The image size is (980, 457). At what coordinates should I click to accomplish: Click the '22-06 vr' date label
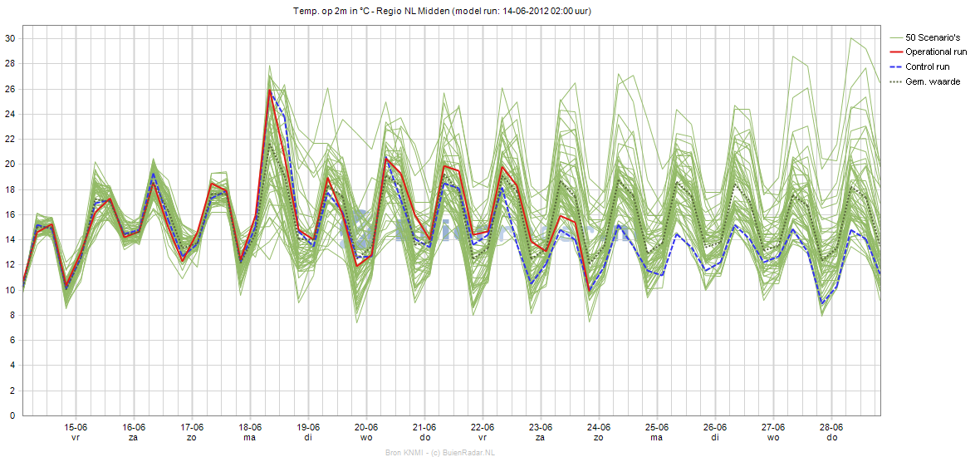pyautogui.click(x=483, y=433)
